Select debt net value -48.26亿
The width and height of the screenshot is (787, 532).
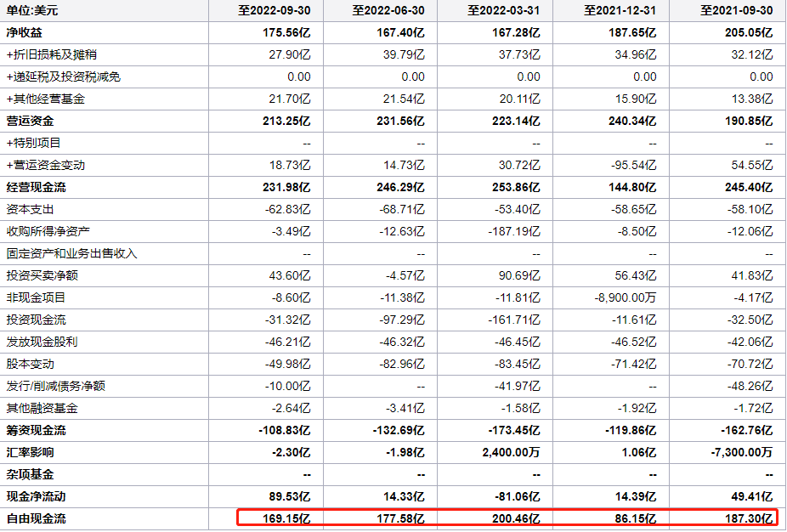[x=750, y=386]
